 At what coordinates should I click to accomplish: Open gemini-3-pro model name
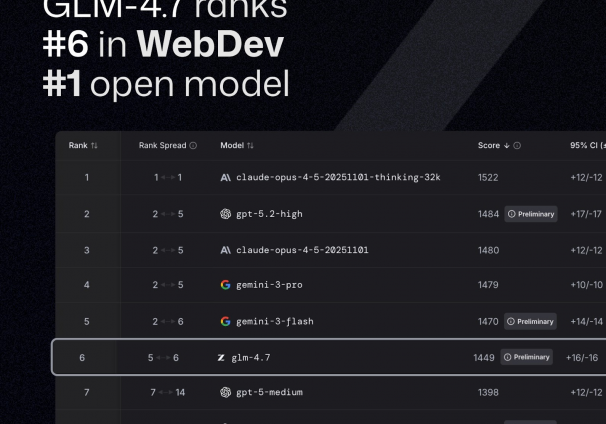tap(269, 285)
